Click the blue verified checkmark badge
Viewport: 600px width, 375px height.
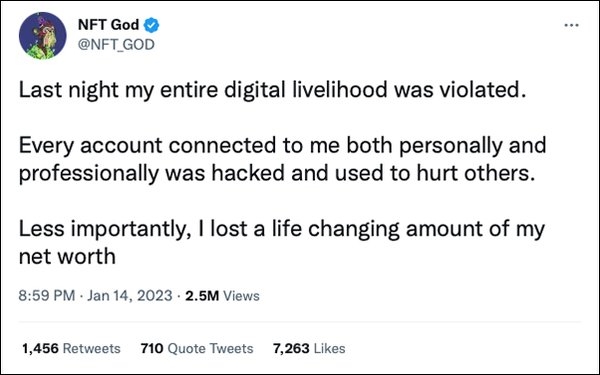[x=151, y=25]
